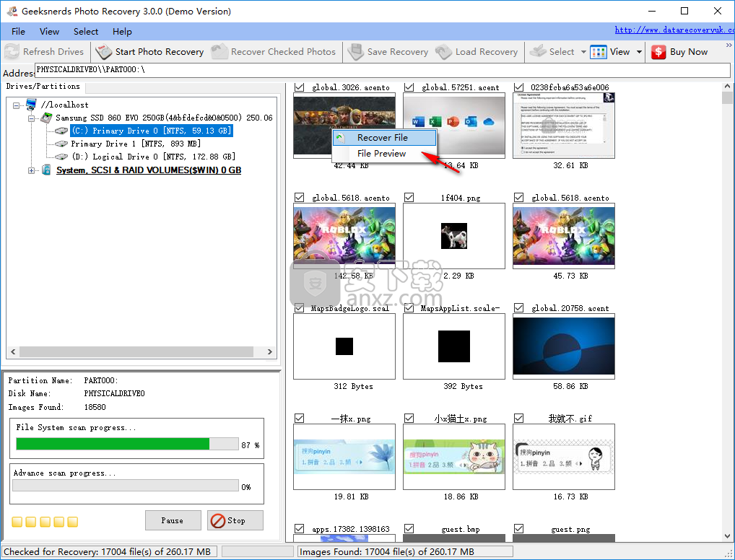Click tree scrollbar right arrow

[269, 352]
